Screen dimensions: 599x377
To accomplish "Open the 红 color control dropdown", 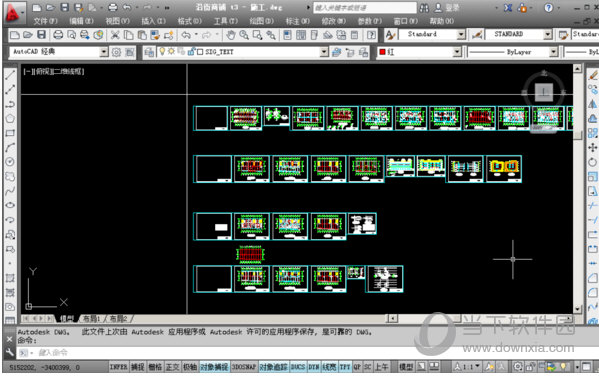I will click(457, 52).
